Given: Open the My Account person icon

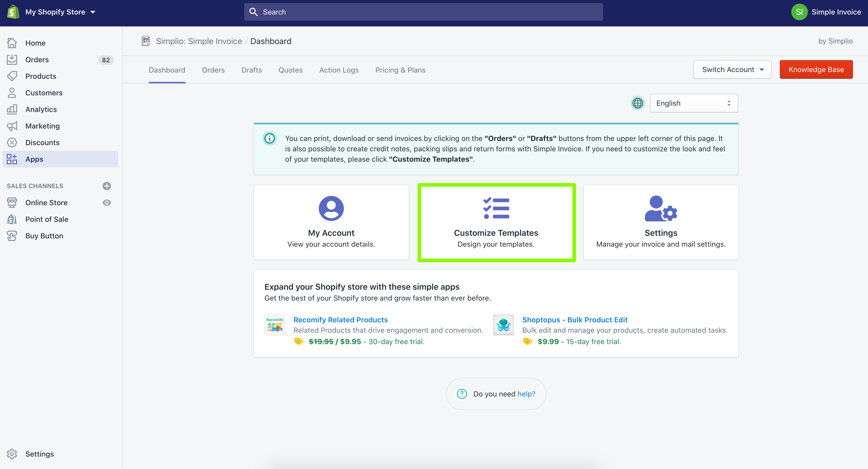Looking at the screenshot, I should click(x=331, y=208).
